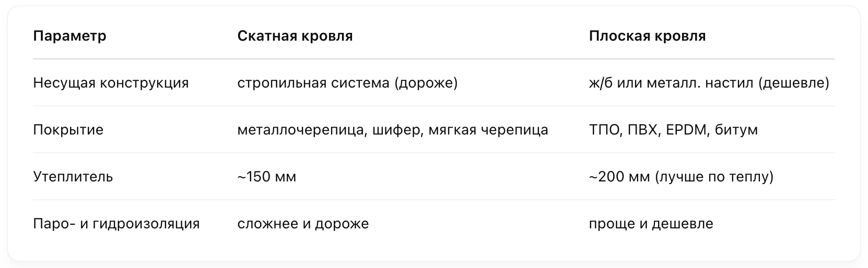The height and width of the screenshot is (268, 868).
Task: Click the Параметр column header
Action: click(x=69, y=36)
